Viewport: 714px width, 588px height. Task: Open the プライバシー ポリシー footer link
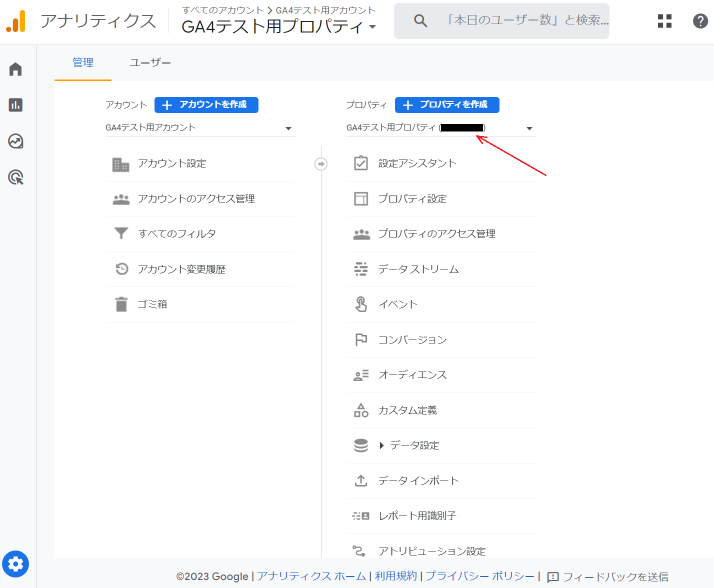click(480, 576)
